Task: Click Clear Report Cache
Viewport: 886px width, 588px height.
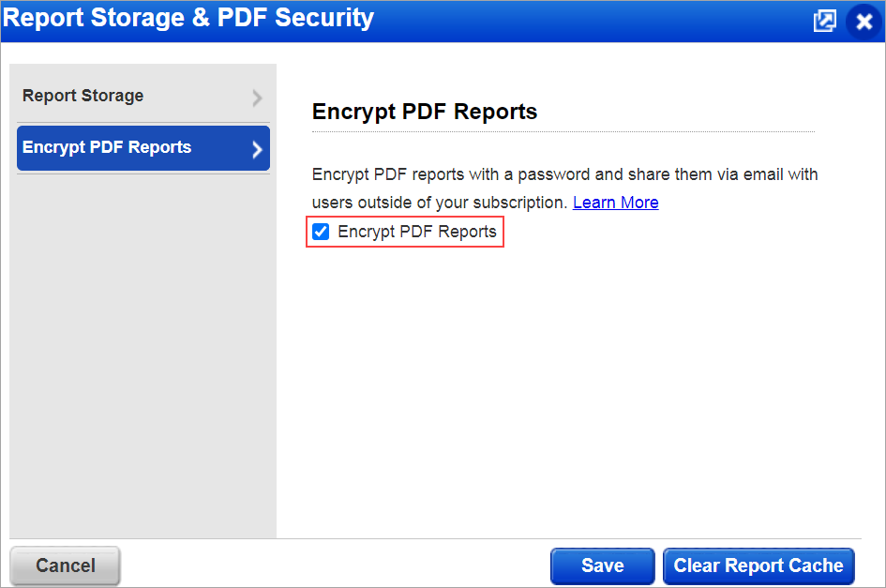Action: pos(758,565)
